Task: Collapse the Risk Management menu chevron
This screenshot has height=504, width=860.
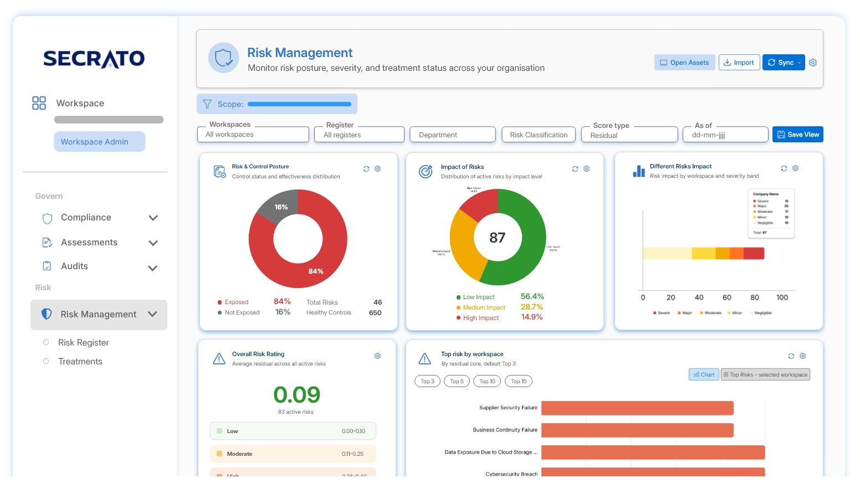Action: (153, 314)
